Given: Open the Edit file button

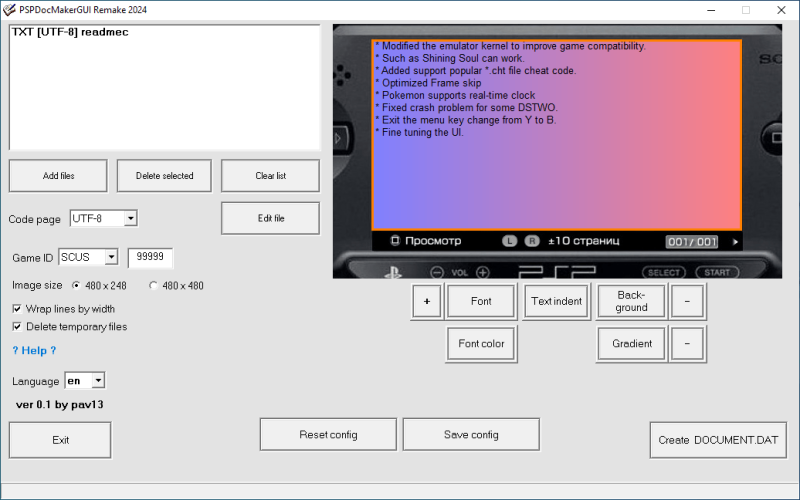Looking at the screenshot, I should (270, 218).
